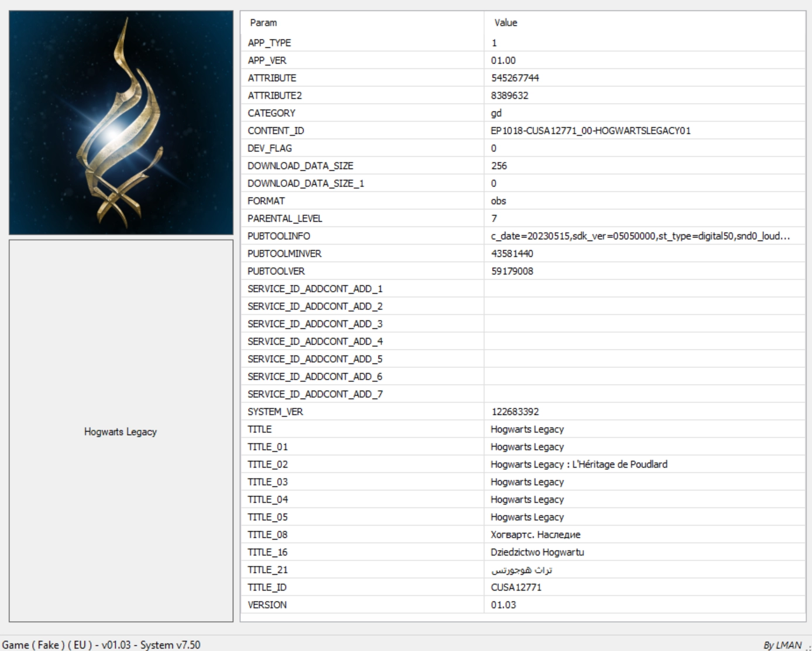Click the VERSION row value 01.03
Image resolution: width=812 pixels, height=651 pixels.
503,605
